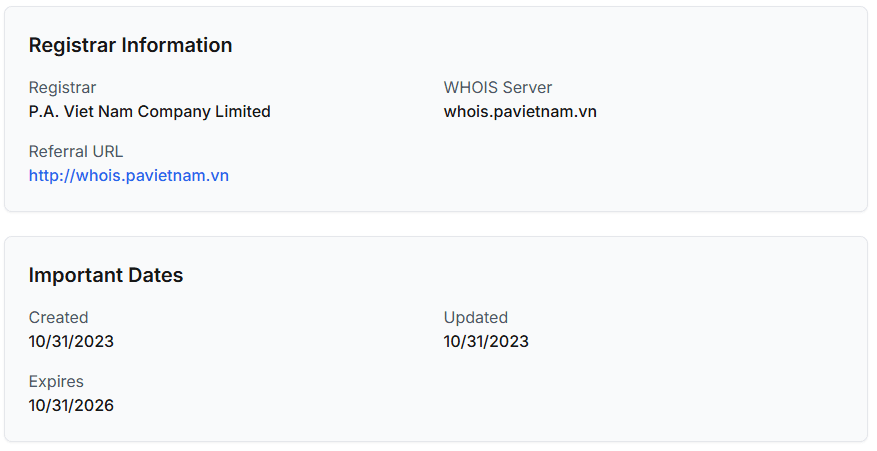This screenshot has height=451, width=877.
Task: Select the 10/31/2026 expiration date
Action: (71, 406)
